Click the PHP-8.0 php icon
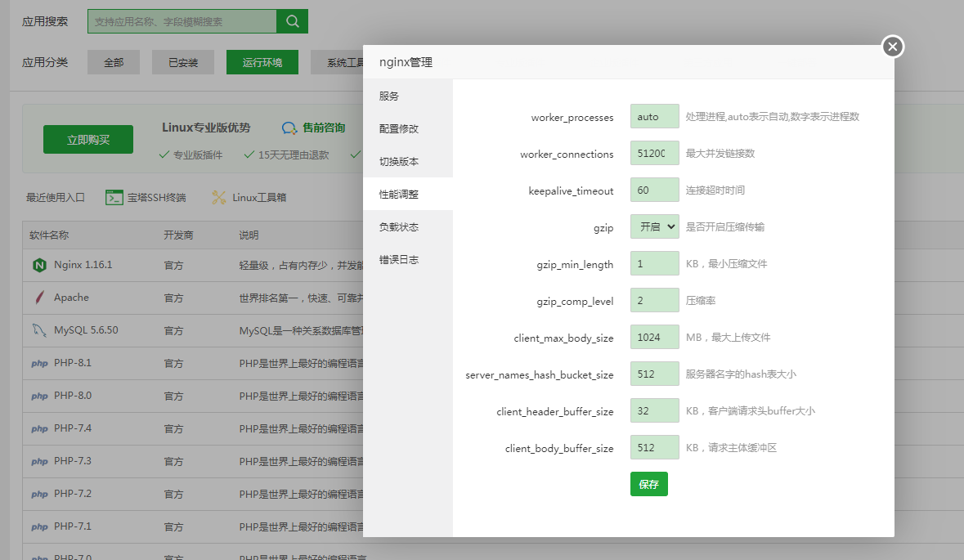964x560 pixels. [39, 396]
